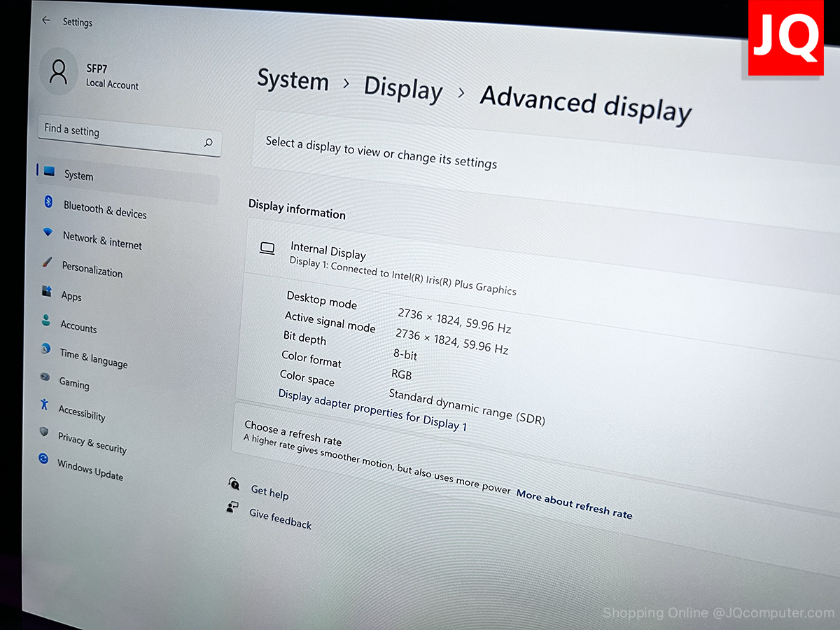Viewport: 840px width, 630px height.
Task: Click the Apps icon in sidebar
Action: point(47,290)
